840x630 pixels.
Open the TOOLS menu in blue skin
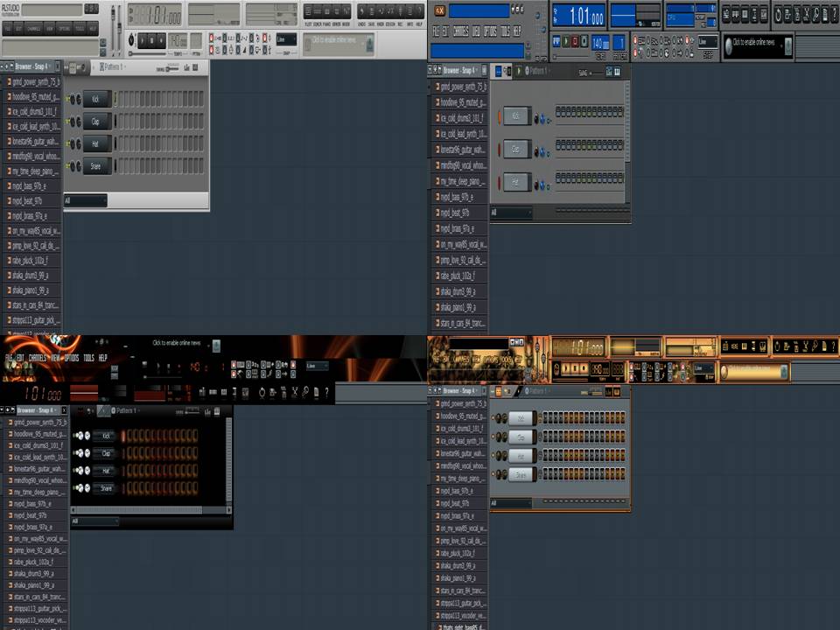(505, 31)
